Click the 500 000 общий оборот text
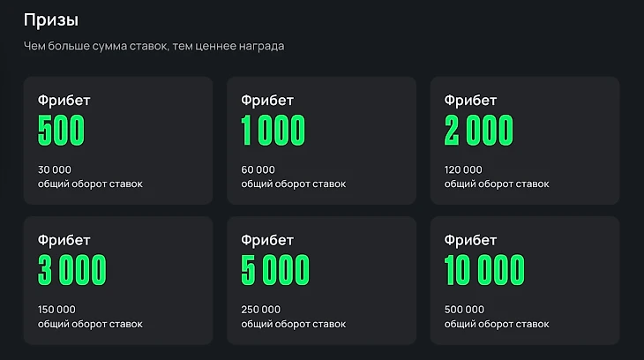644x360 pixels. tap(496, 317)
